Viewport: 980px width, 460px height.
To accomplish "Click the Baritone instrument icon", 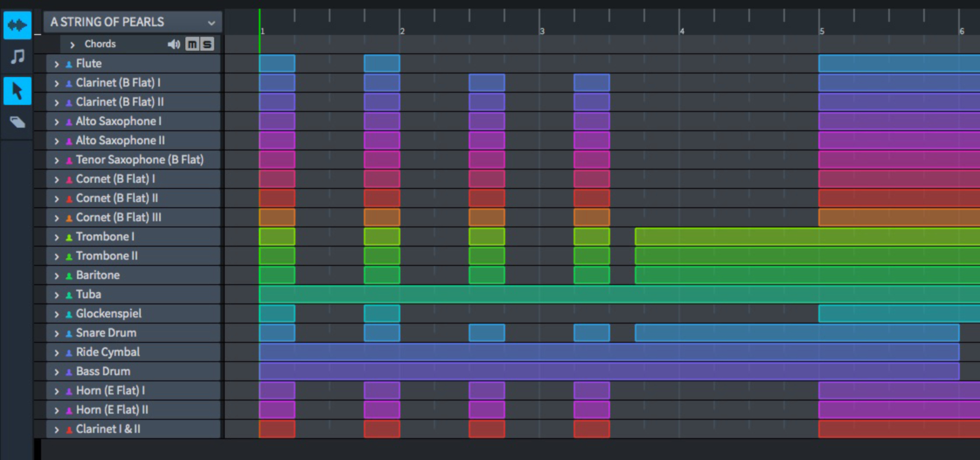I will point(69,276).
